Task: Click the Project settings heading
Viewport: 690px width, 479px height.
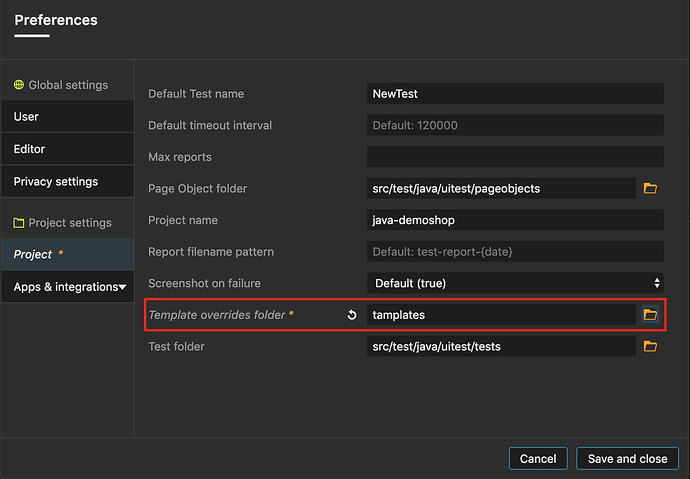Action: pos(70,223)
